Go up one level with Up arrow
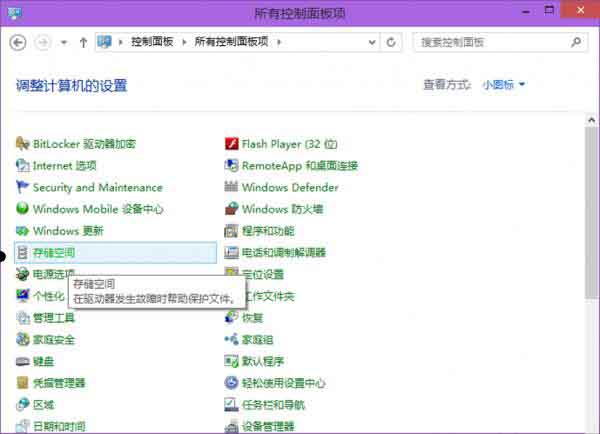This screenshot has width=600, height=434. click(x=83, y=42)
